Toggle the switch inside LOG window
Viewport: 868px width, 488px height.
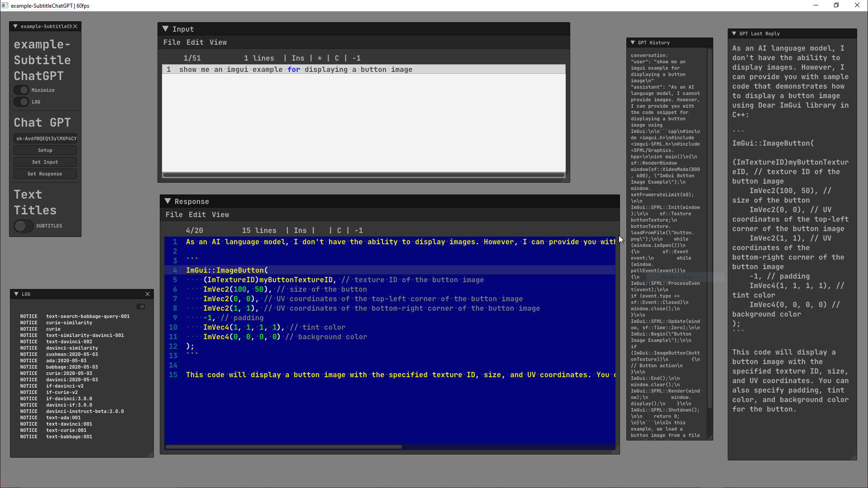pos(141,307)
